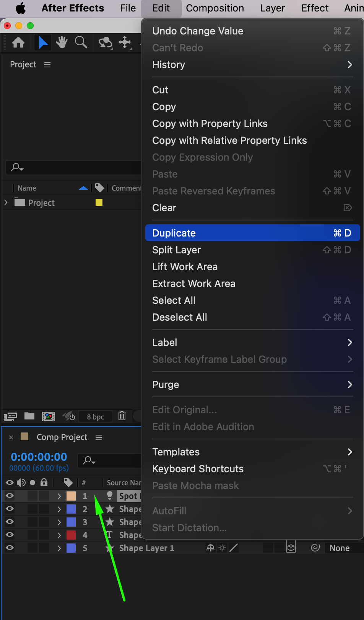Screen dimensions: 364x620
Task: Click the 8 bpc color depth button
Action: pyautogui.click(x=95, y=417)
